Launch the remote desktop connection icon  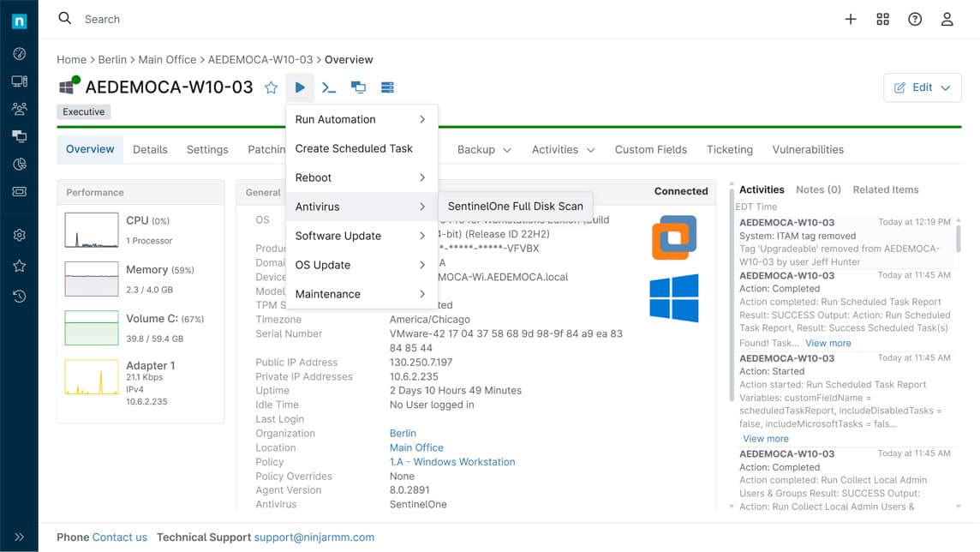pos(358,87)
